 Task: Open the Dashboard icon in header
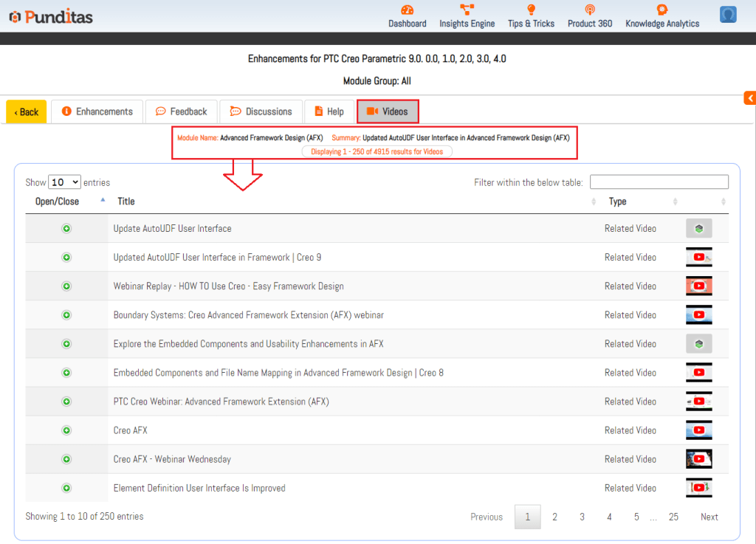tap(408, 10)
